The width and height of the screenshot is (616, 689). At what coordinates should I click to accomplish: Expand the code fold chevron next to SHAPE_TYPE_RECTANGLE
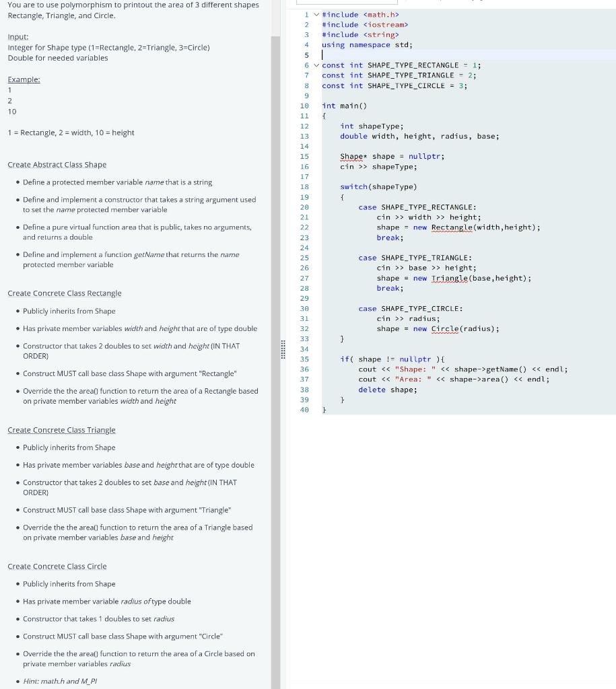[316, 65]
